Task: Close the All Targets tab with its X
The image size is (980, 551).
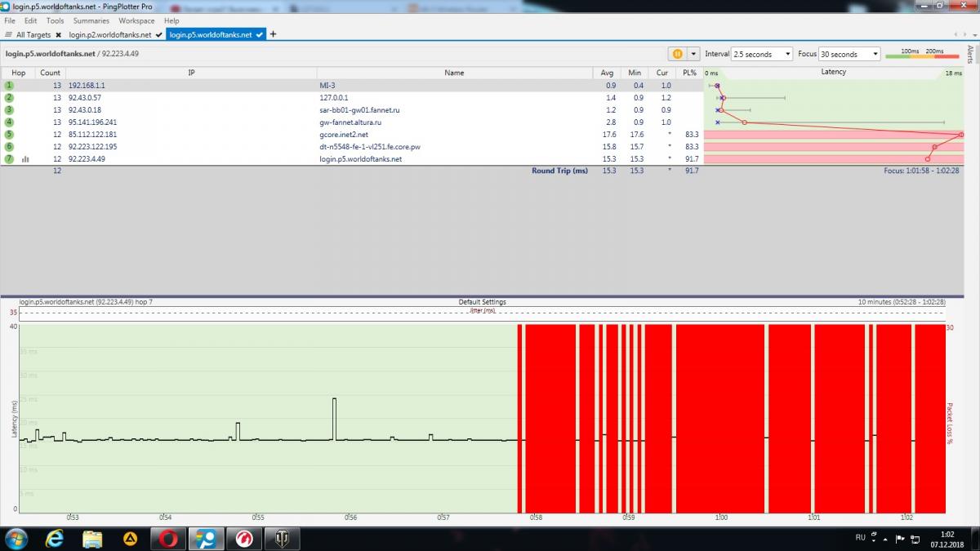Action: coord(59,35)
